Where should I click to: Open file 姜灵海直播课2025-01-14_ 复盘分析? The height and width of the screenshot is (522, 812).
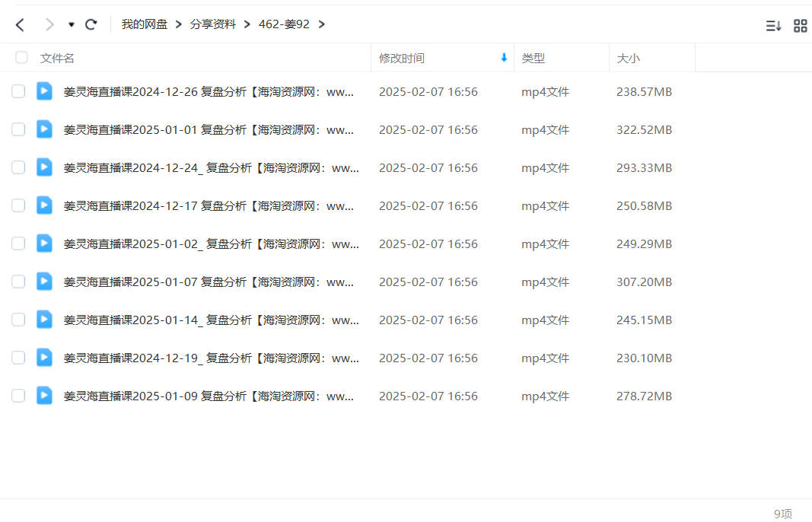[x=212, y=320]
